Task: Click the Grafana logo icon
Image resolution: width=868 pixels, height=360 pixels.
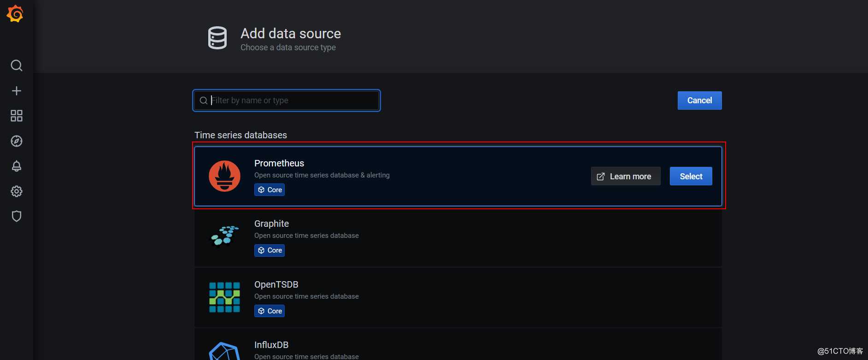Action: (x=15, y=13)
